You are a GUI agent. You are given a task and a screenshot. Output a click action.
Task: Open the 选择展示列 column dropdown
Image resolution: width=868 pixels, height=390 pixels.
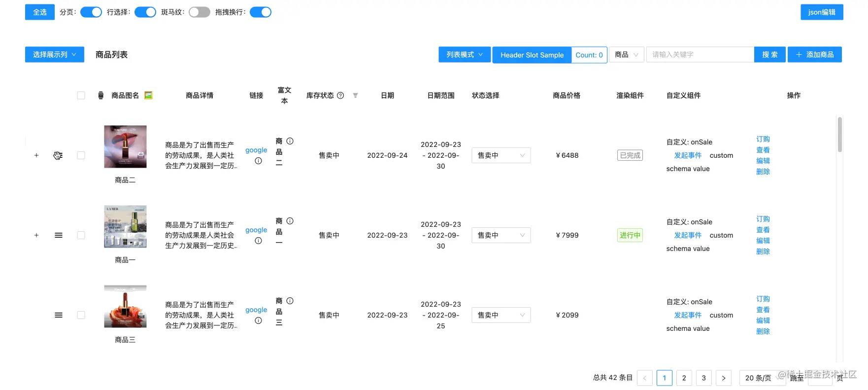tap(55, 55)
